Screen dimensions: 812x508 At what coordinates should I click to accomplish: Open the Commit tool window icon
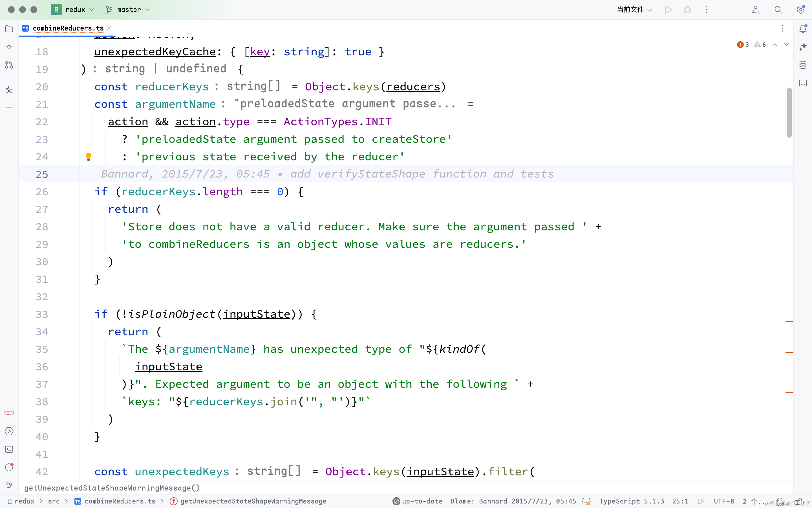(9, 47)
